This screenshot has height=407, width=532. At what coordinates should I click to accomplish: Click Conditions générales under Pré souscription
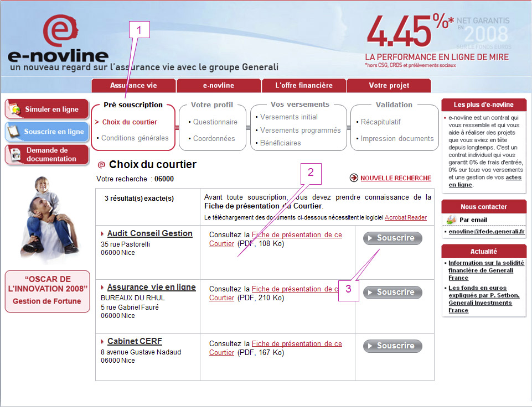point(134,138)
